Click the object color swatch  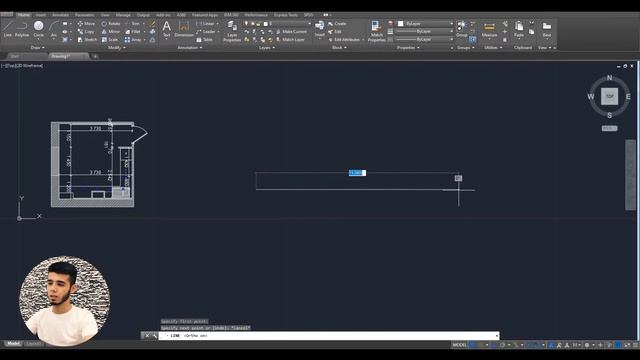(x=400, y=24)
